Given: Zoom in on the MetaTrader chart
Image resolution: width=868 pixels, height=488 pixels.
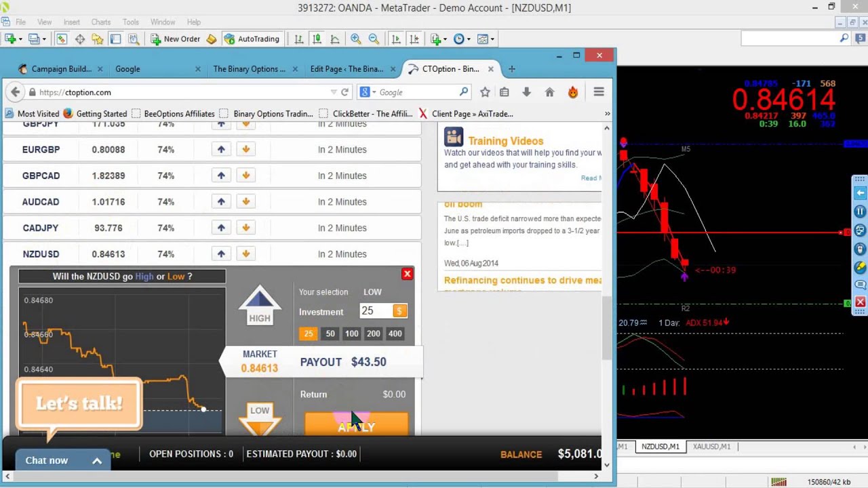Looking at the screenshot, I should (x=355, y=39).
